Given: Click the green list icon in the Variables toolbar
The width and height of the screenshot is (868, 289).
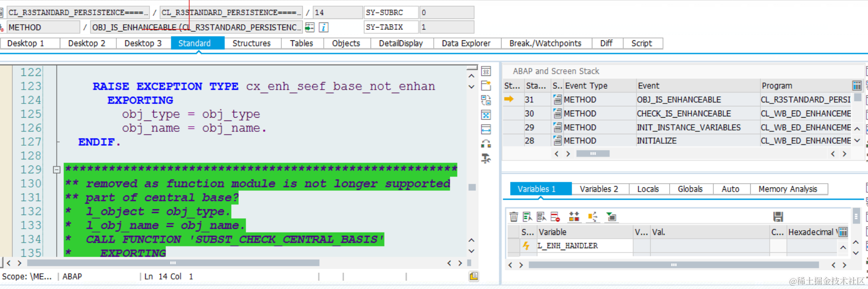Looking at the screenshot, I should click(527, 217).
